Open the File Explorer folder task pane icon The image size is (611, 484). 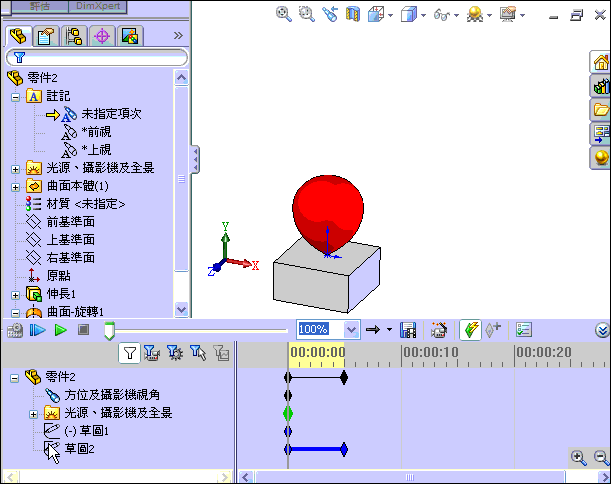600,110
